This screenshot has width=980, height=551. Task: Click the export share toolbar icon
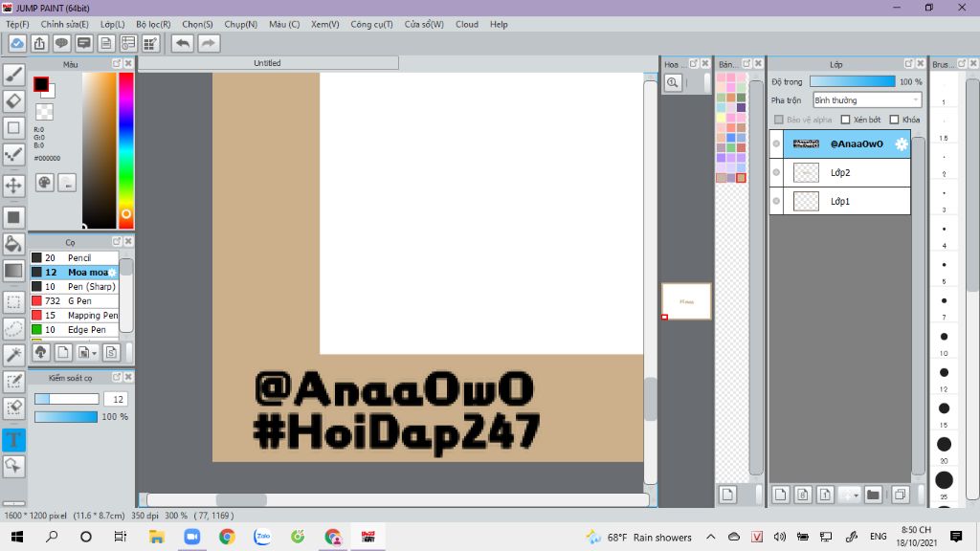pyautogui.click(x=39, y=43)
